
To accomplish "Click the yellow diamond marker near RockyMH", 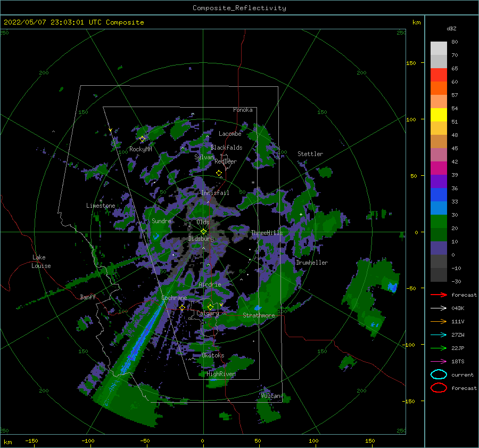I will [x=142, y=139].
